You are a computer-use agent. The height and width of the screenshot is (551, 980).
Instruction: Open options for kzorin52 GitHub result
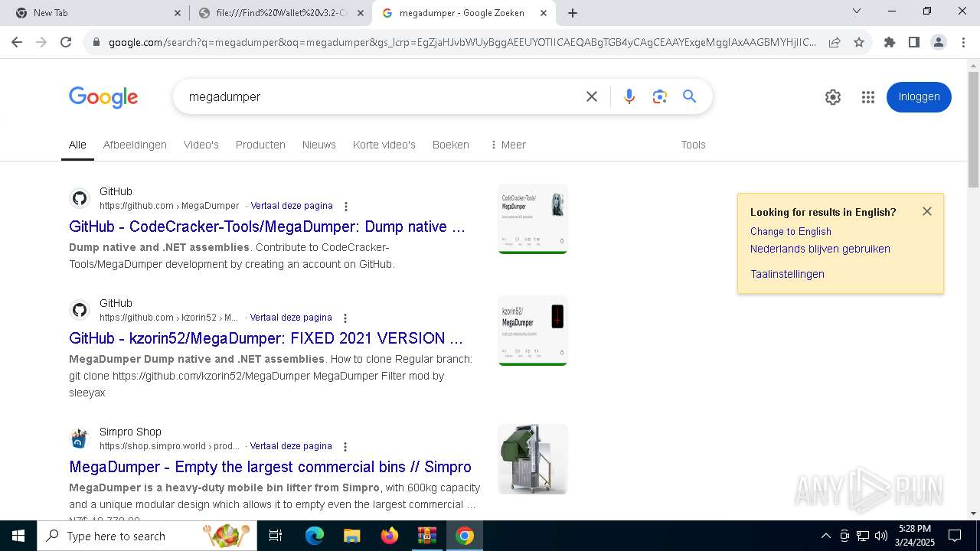click(345, 318)
